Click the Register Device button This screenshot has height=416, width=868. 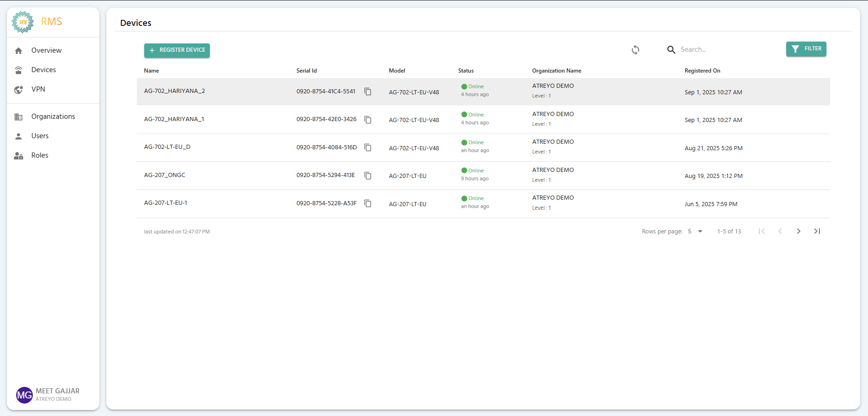pos(177,50)
